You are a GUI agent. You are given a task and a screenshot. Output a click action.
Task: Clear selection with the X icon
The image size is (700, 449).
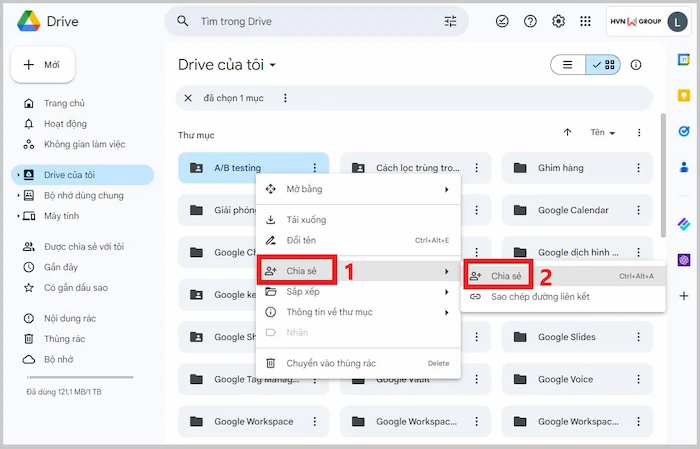pos(188,98)
